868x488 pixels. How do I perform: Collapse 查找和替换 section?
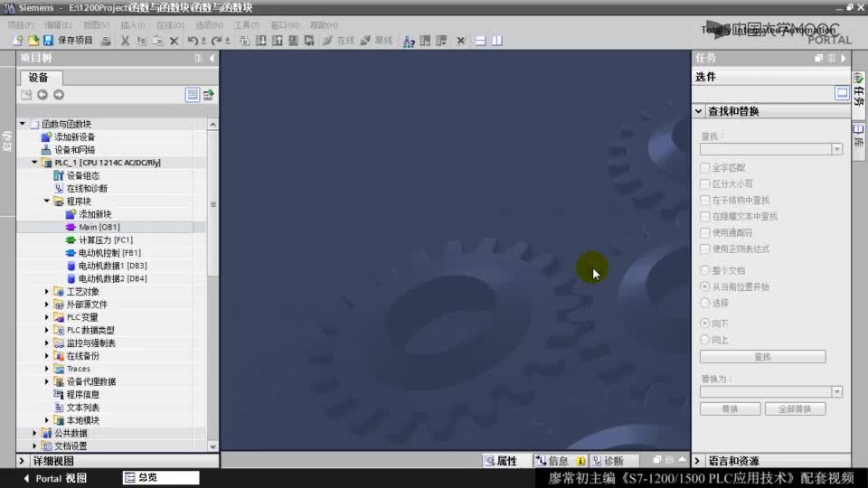699,111
